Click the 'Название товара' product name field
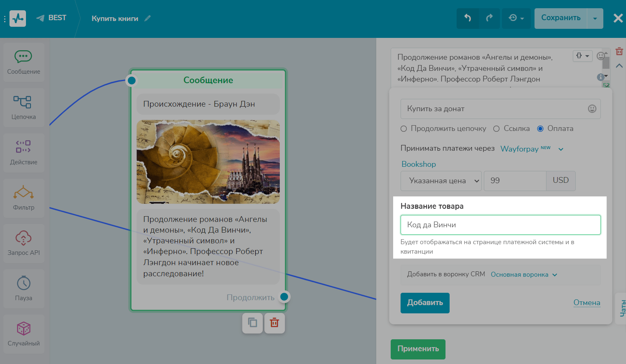Image resolution: width=626 pixels, height=364 pixels. pyautogui.click(x=500, y=225)
